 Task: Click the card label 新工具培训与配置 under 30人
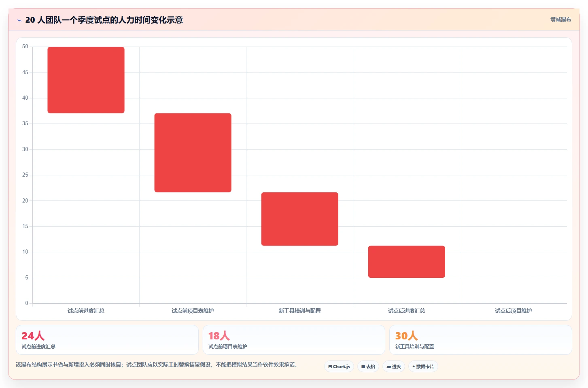click(414, 347)
